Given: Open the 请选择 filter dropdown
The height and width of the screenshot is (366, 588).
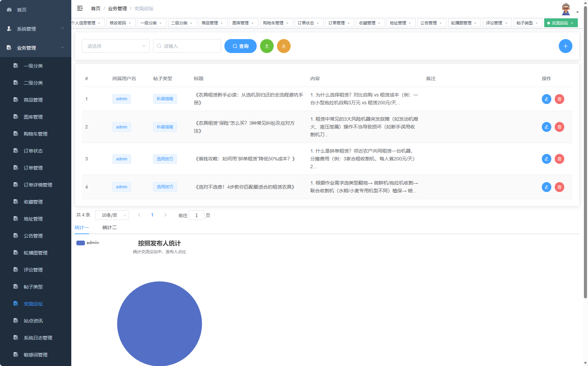Looking at the screenshot, I should tap(115, 46).
